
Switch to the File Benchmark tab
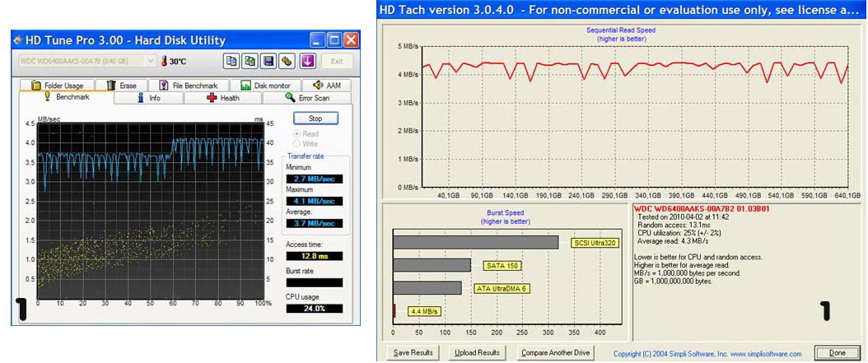[189, 86]
